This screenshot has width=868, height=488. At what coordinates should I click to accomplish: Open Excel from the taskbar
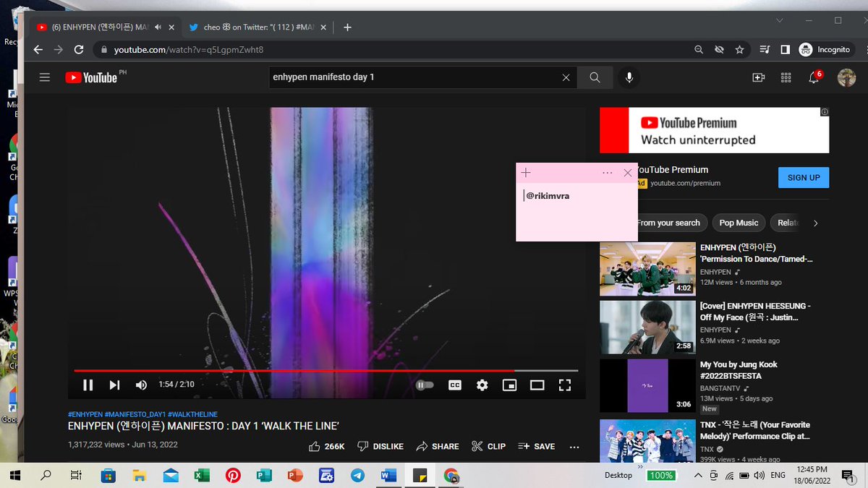[x=202, y=475]
